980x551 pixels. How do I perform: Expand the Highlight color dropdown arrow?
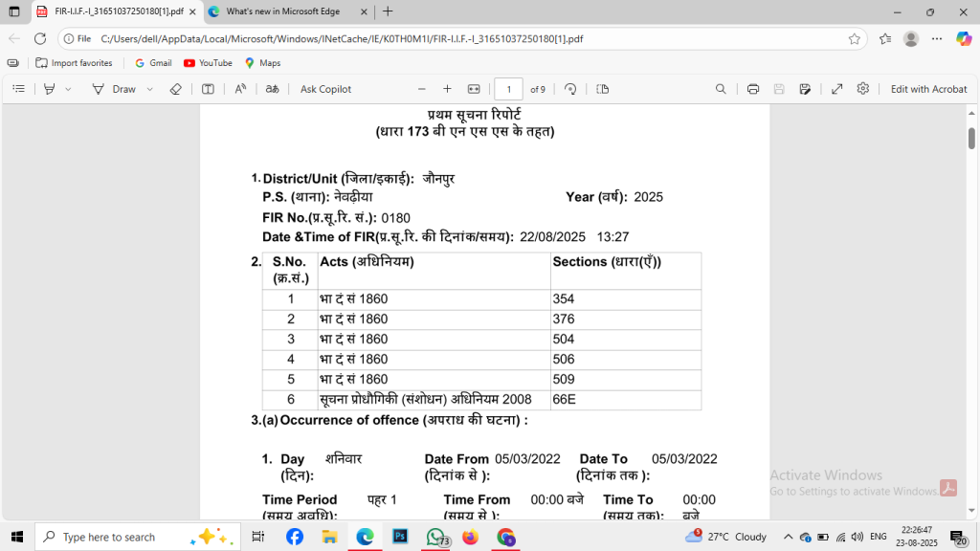68,89
